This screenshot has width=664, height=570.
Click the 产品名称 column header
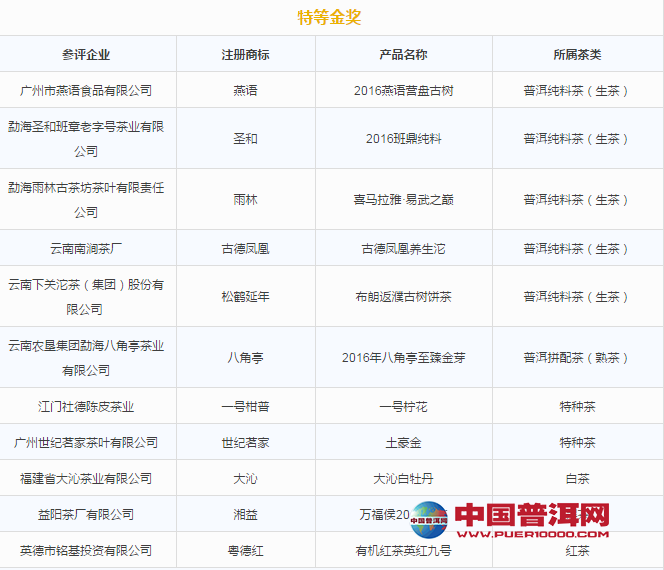tap(404, 54)
